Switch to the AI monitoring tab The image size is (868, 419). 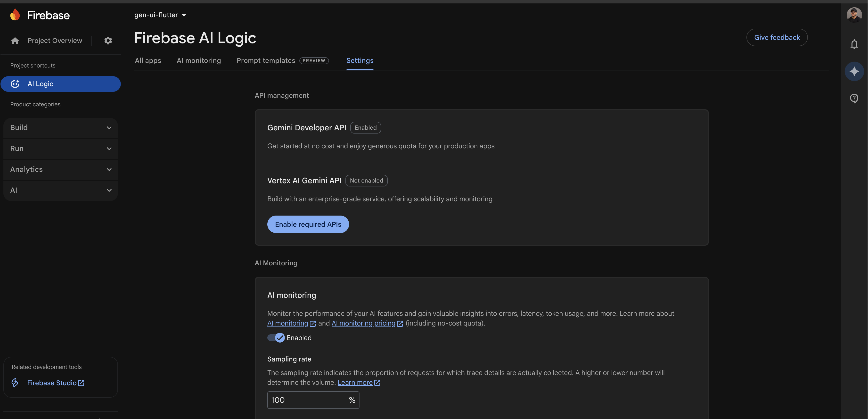[x=199, y=61]
